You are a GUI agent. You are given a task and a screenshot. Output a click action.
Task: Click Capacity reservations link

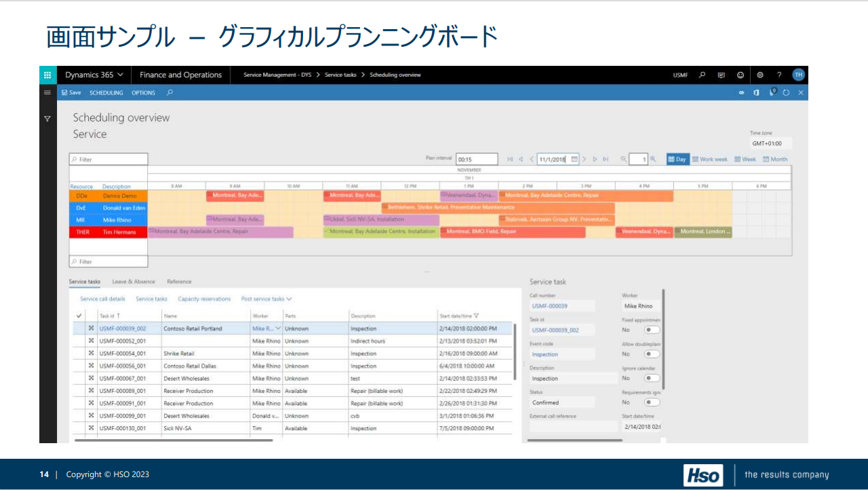[x=204, y=299]
